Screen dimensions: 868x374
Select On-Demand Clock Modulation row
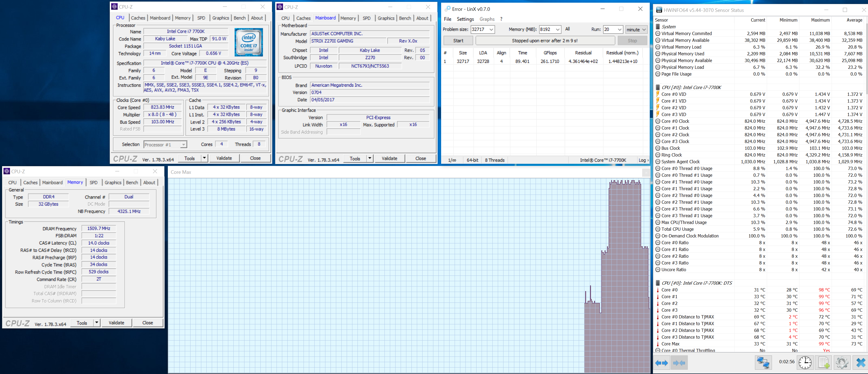click(760, 236)
